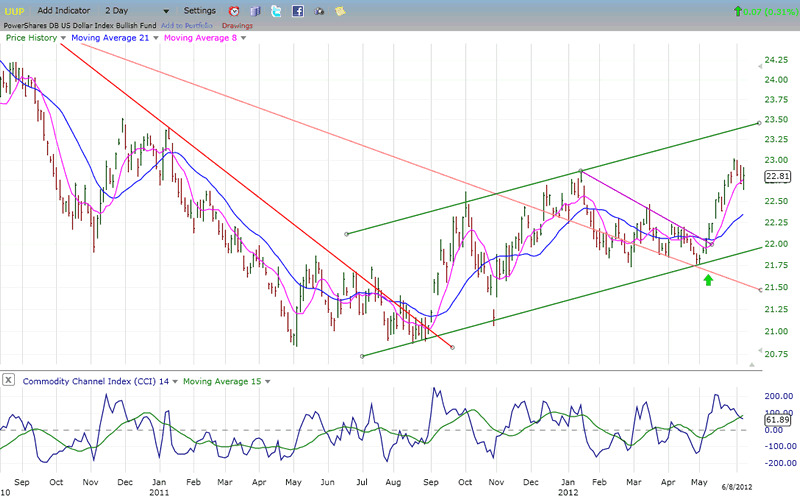The height and width of the screenshot is (496, 800).
Task: Click the camera snapshot icon
Action: pyautogui.click(x=320, y=11)
